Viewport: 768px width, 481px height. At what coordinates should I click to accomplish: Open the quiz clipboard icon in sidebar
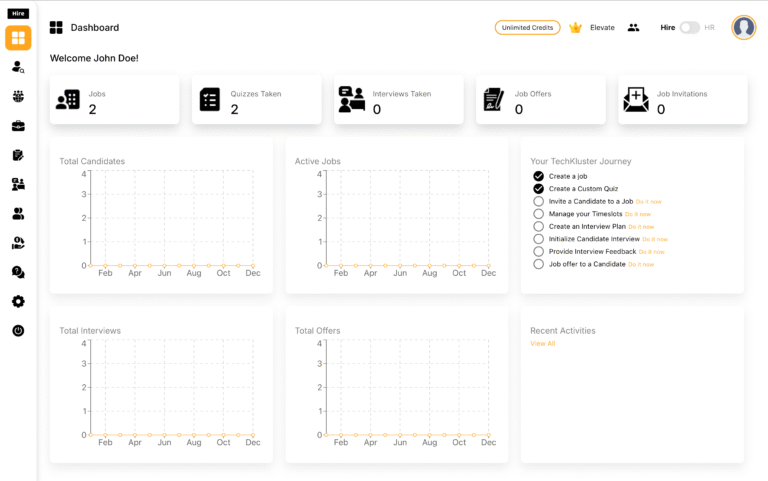point(18,155)
